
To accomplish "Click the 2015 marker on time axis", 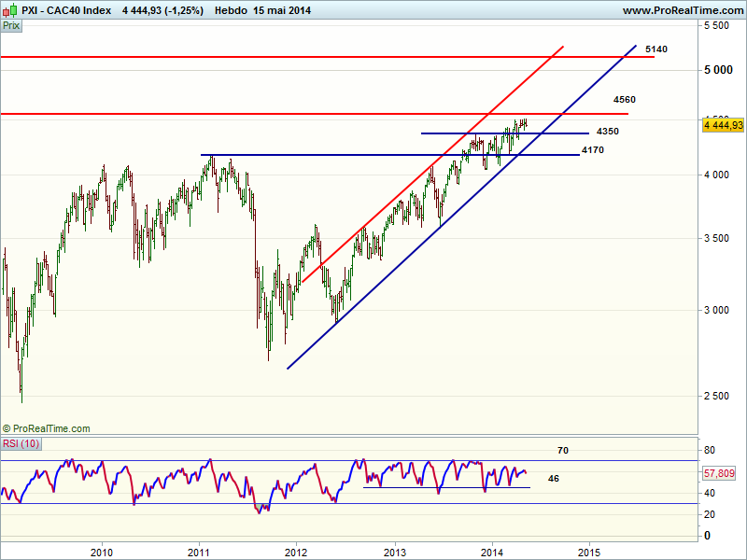I will tap(588, 551).
